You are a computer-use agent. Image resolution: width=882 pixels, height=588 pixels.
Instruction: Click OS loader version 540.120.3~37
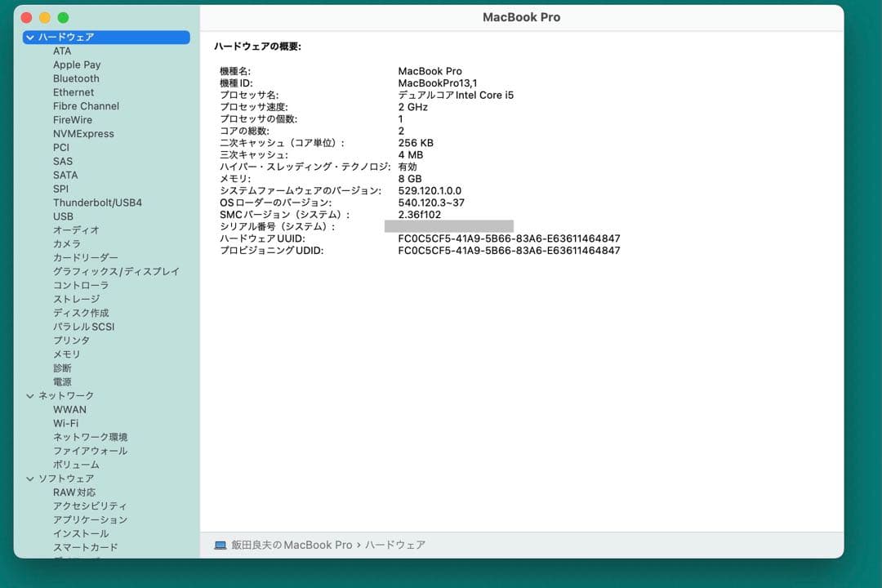tap(431, 203)
